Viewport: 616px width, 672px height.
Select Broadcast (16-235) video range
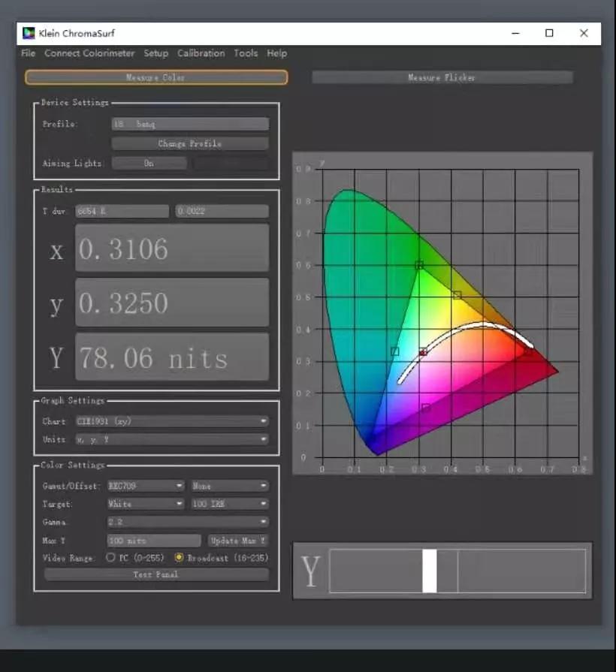(x=179, y=558)
